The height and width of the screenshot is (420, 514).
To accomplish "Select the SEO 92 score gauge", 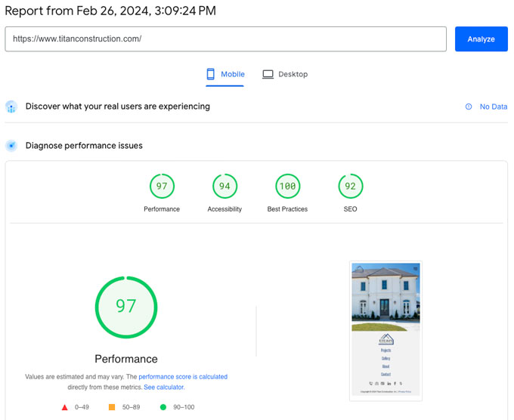I will (351, 186).
